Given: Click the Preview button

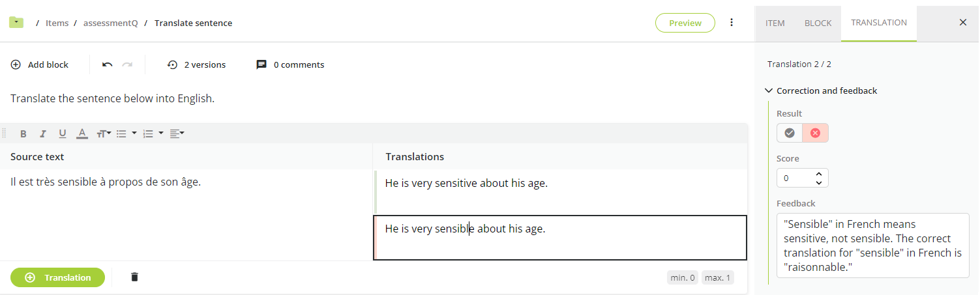Looking at the screenshot, I should pyautogui.click(x=685, y=23).
